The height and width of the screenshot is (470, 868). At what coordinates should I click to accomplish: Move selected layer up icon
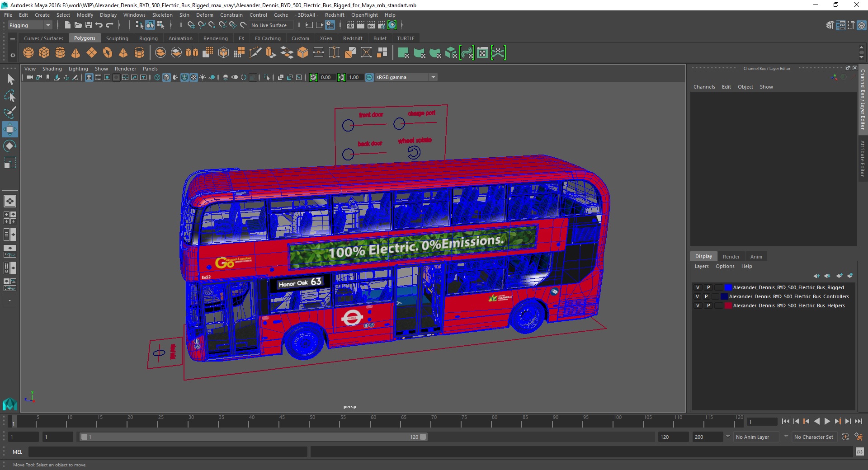click(816, 276)
